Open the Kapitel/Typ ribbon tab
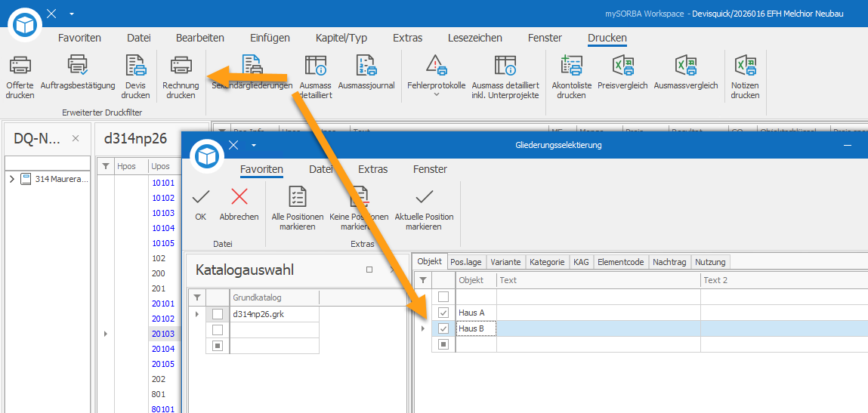This screenshot has width=868, height=413. [341, 39]
